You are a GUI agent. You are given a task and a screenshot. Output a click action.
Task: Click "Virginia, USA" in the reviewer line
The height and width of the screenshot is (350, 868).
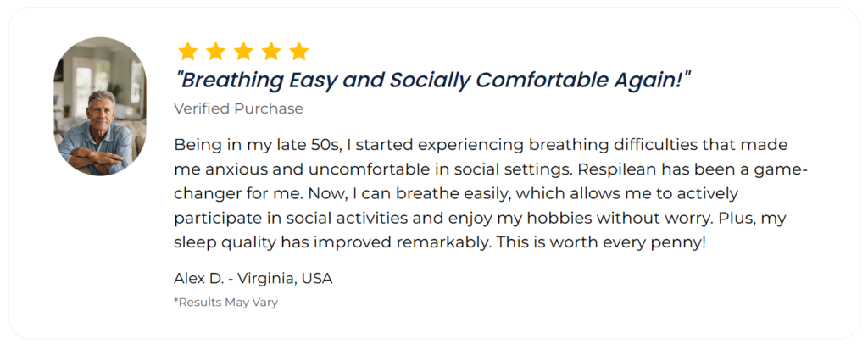(285, 279)
